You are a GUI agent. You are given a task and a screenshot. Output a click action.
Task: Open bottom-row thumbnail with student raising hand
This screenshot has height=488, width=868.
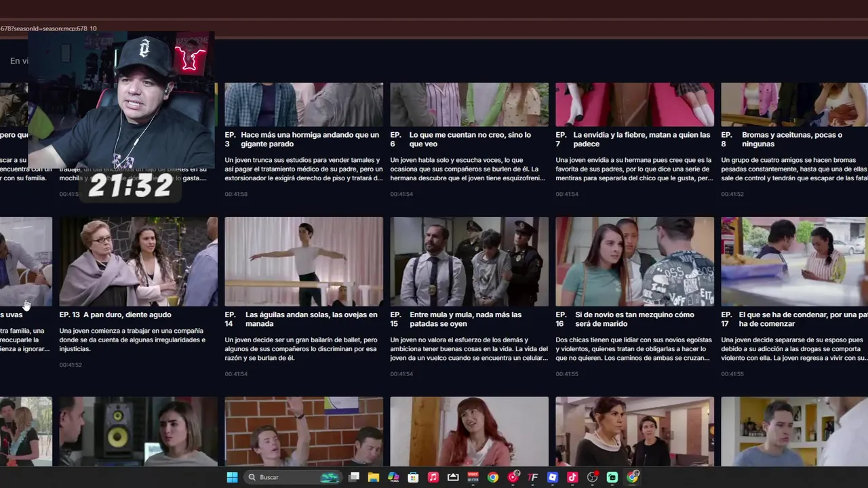click(x=304, y=431)
